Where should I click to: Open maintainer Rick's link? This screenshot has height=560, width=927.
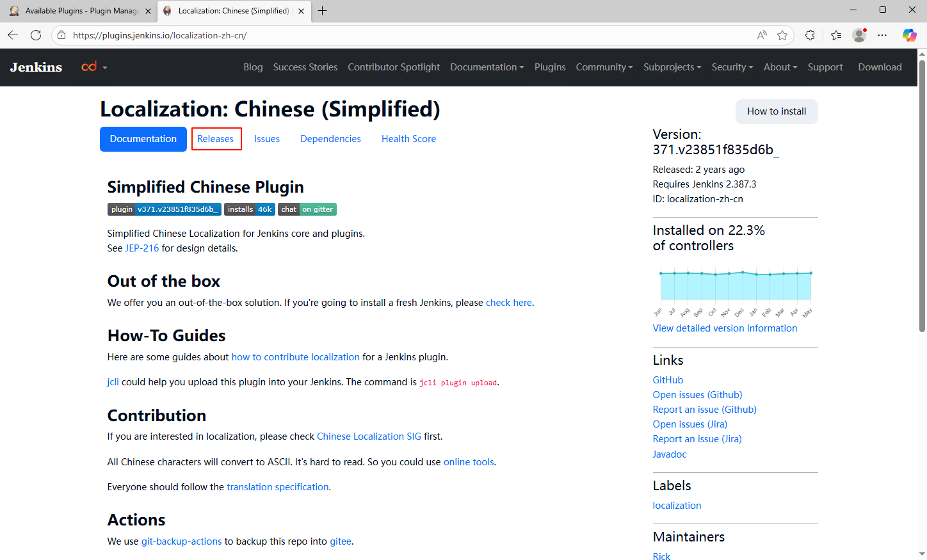[661, 556]
